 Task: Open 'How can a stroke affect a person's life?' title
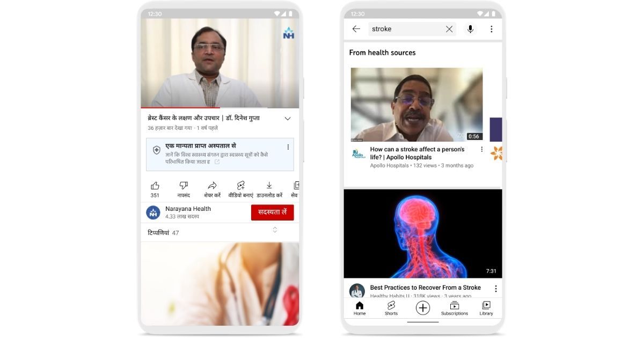417,153
